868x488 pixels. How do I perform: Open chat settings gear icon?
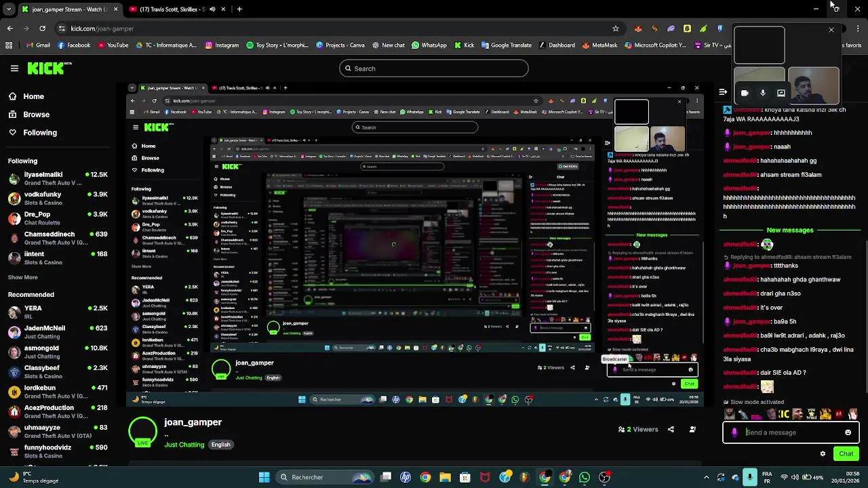point(823,454)
